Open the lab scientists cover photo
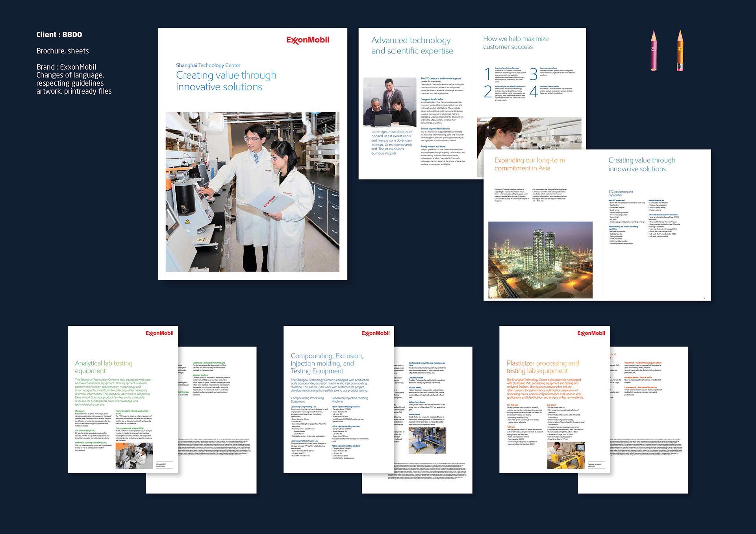This screenshot has width=756, height=534. (252, 192)
